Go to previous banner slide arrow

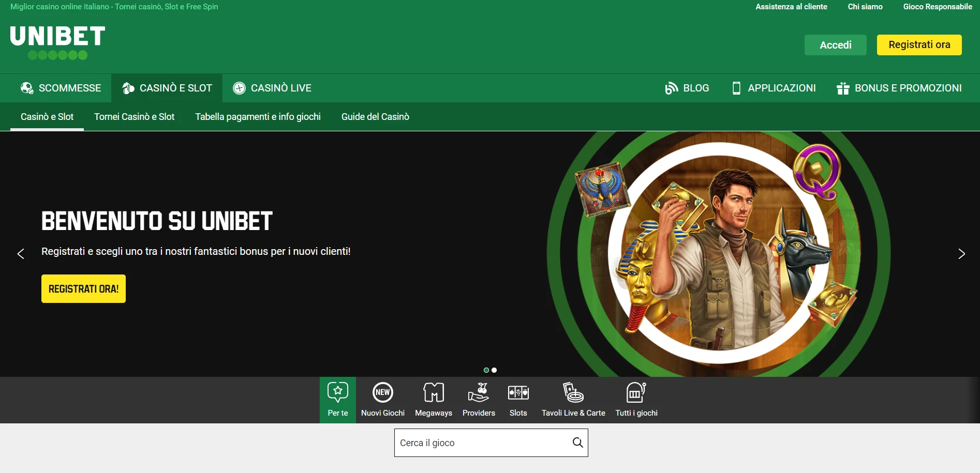(x=21, y=254)
